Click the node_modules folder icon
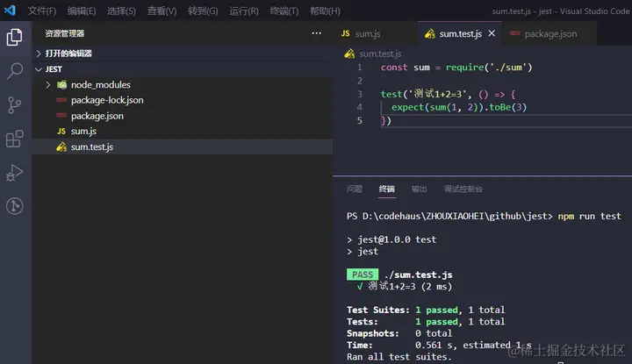This screenshot has height=364, width=632. (x=61, y=84)
